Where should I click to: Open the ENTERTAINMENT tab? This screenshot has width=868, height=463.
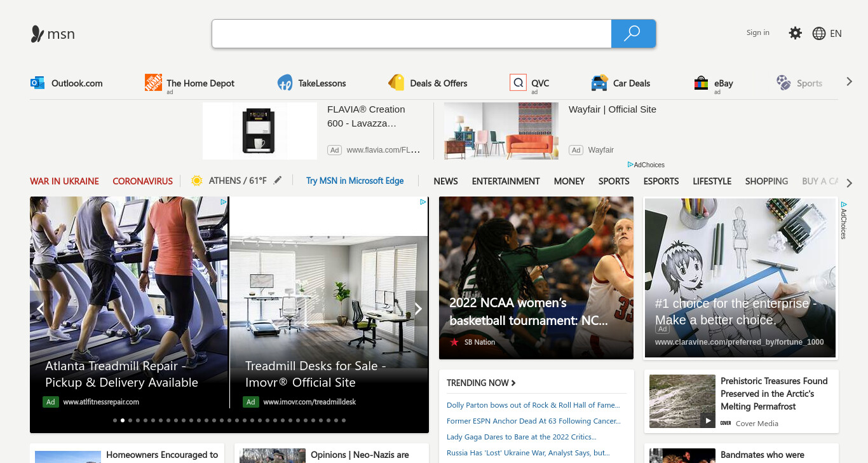(x=506, y=181)
